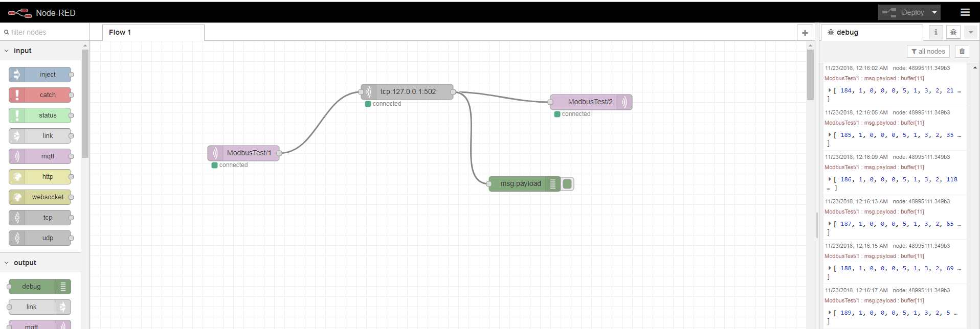Open the Deploy dropdown arrow

click(934, 12)
